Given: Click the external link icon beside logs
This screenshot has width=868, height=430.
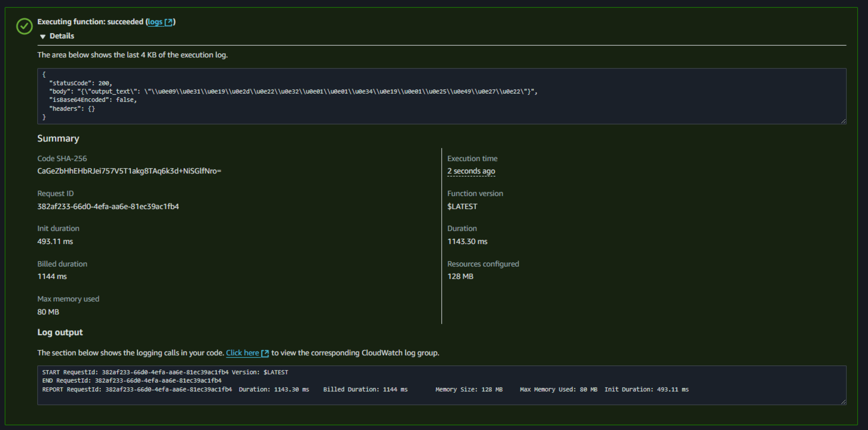Looking at the screenshot, I should pyautogui.click(x=168, y=22).
